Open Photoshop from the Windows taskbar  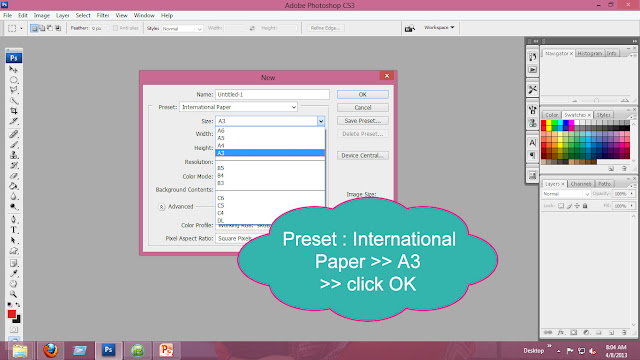pos(108,350)
